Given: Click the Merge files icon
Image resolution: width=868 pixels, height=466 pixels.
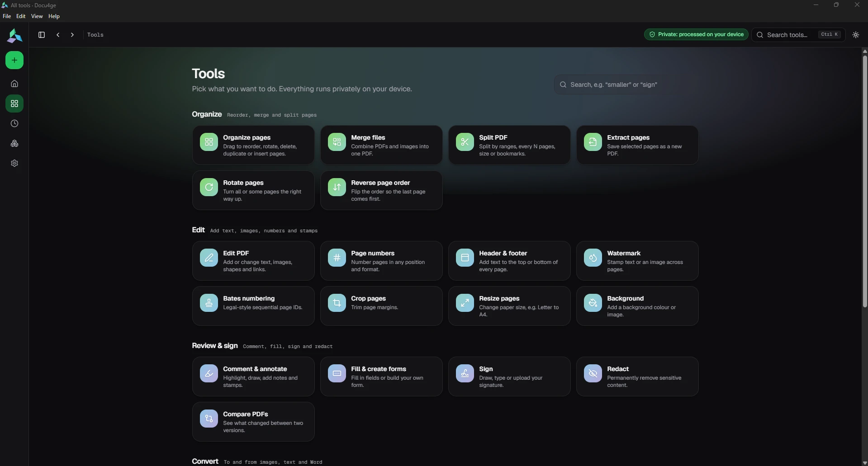Looking at the screenshot, I should pos(337,142).
